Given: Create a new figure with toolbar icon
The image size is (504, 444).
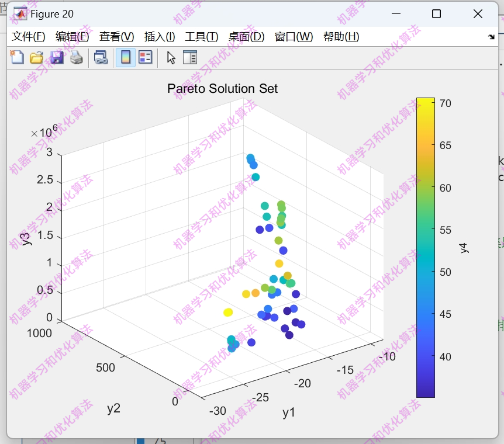Looking at the screenshot, I should [17, 58].
